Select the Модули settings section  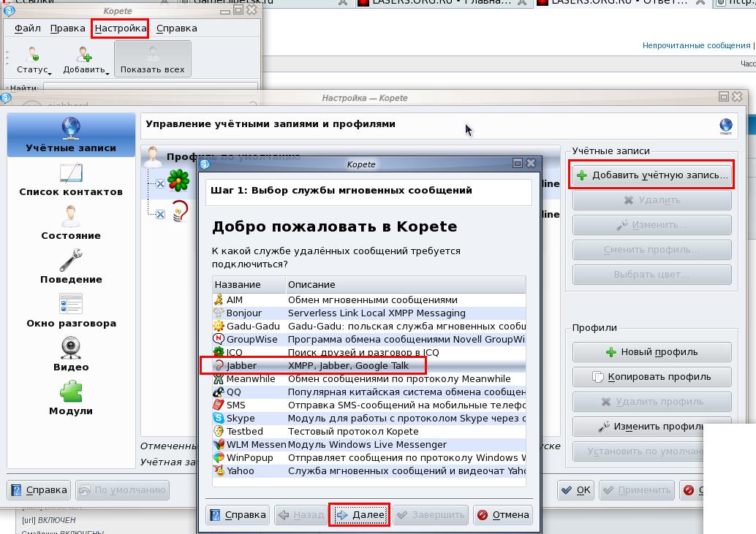(x=71, y=399)
